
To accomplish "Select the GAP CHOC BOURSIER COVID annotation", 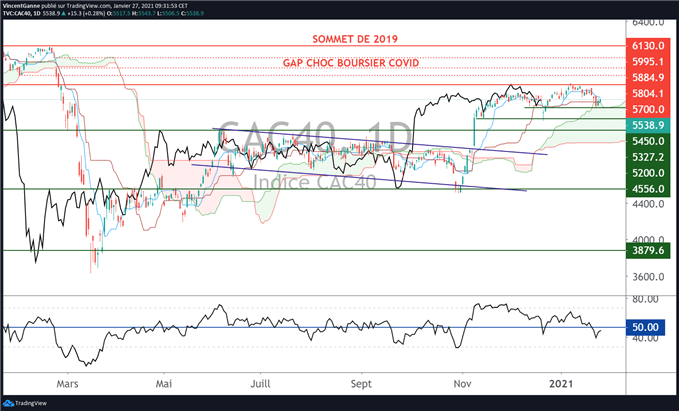I will (x=351, y=63).
